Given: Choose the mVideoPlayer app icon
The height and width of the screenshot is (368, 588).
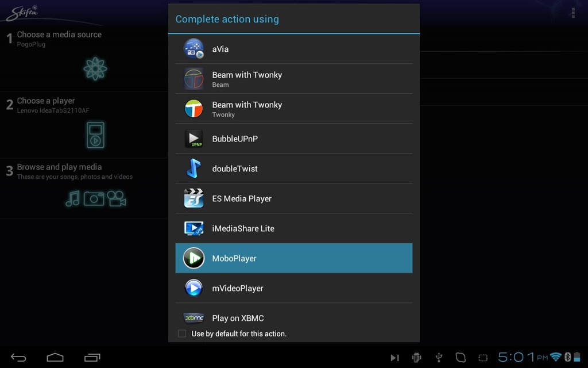Looking at the screenshot, I should point(194,288).
